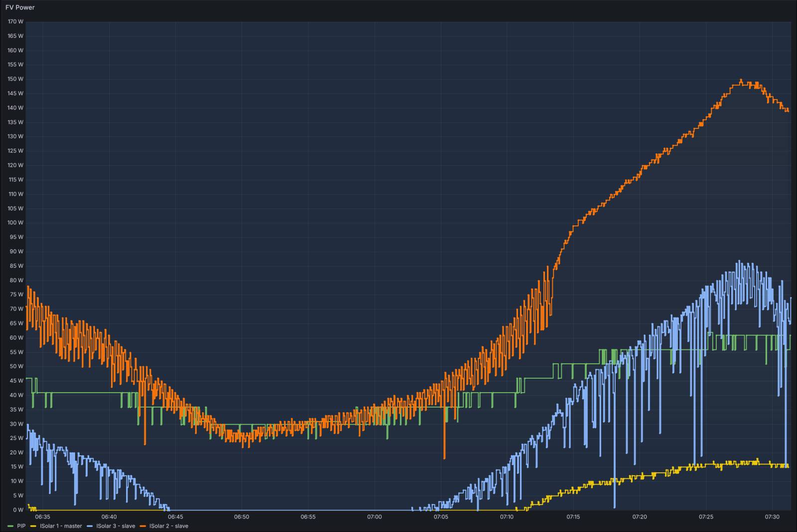
Task: Toggle the ISolar 2 - slave legend entry
Action: [x=169, y=526]
